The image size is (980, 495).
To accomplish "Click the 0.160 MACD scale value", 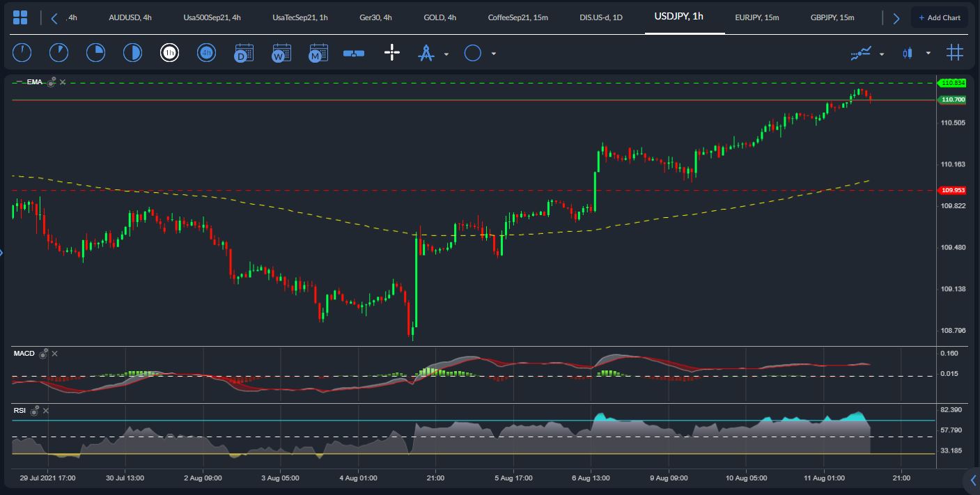I will click(x=949, y=354).
